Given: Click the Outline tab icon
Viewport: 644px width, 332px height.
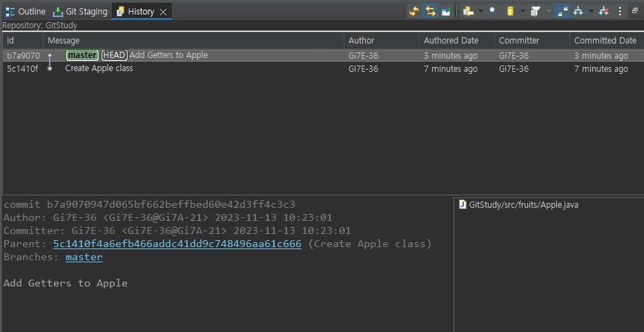Looking at the screenshot, I should coord(10,12).
